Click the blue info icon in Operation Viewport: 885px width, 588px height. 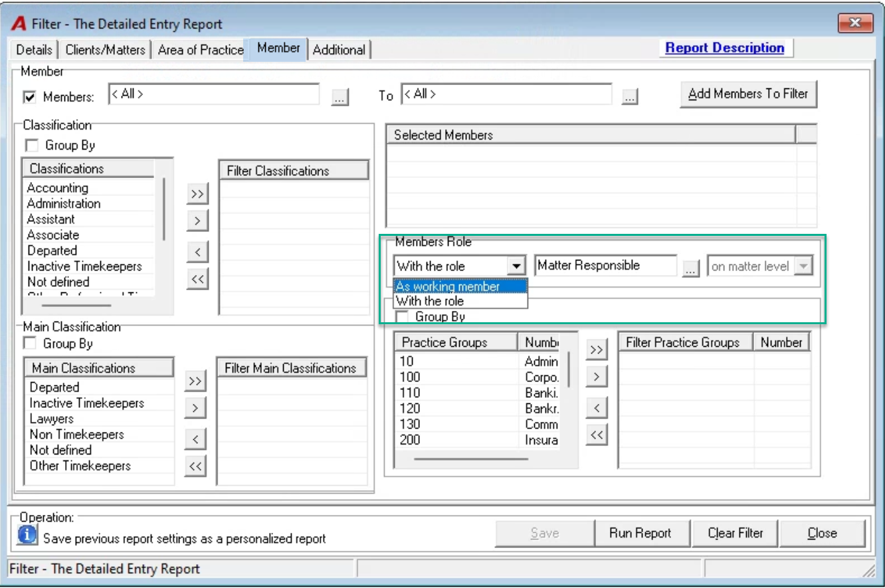(27, 534)
